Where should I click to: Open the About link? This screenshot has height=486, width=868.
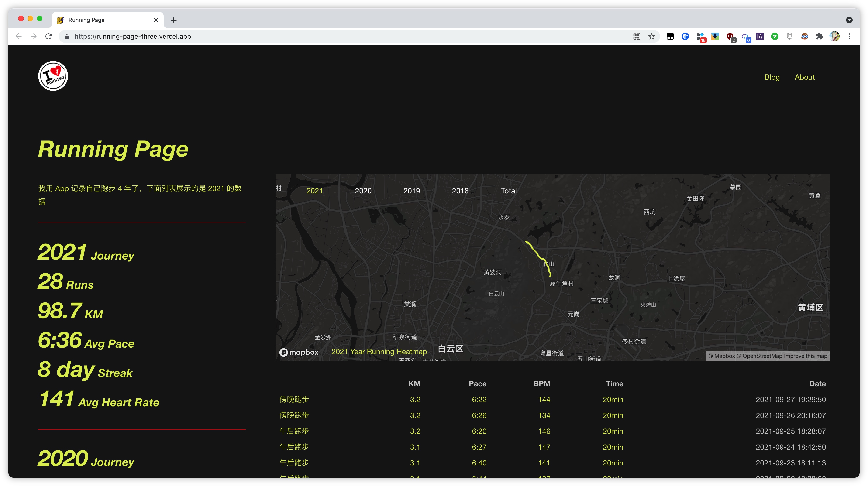pyautogui.click(x=804, y=77)
